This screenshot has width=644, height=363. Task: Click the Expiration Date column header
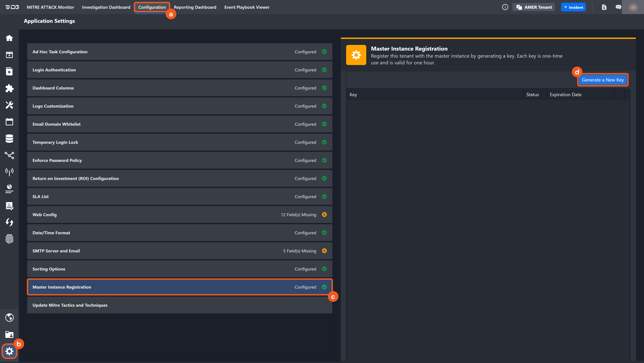pos(566,94)
